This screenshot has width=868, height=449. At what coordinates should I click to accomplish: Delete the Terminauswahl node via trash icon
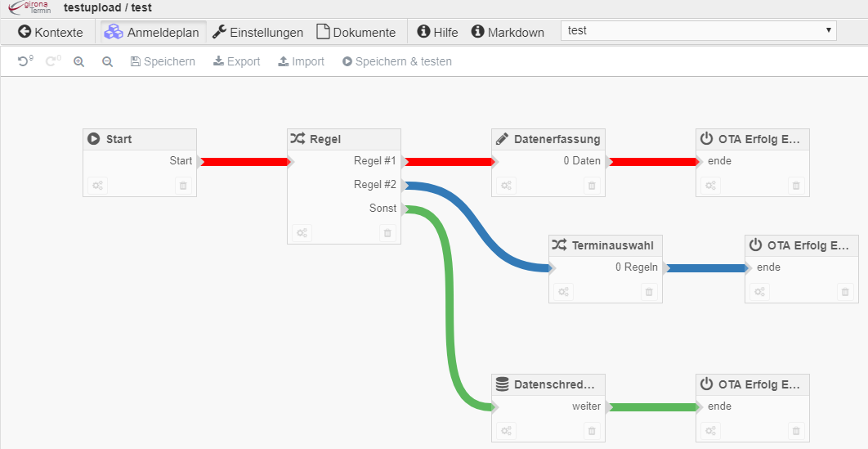pyautogui.click(x=649, y=292)
